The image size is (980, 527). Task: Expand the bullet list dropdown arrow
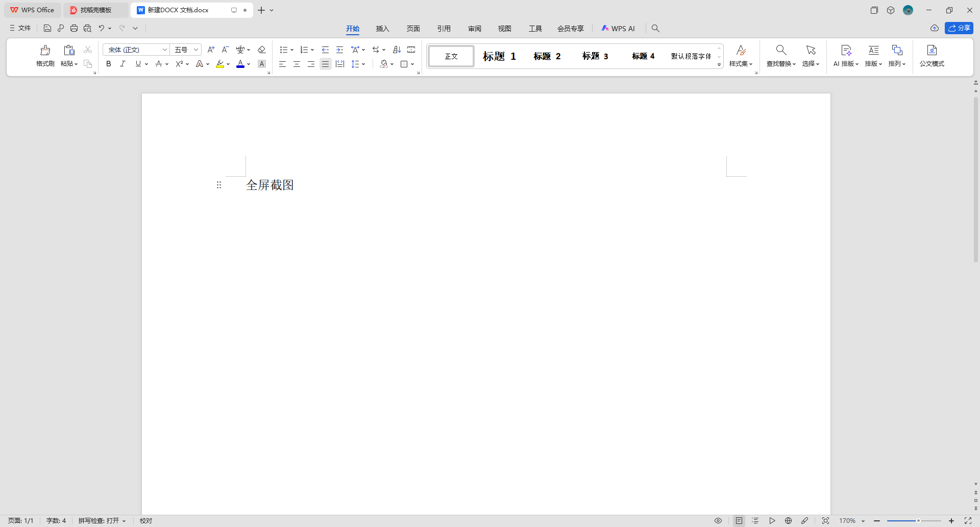pos(292,50)
